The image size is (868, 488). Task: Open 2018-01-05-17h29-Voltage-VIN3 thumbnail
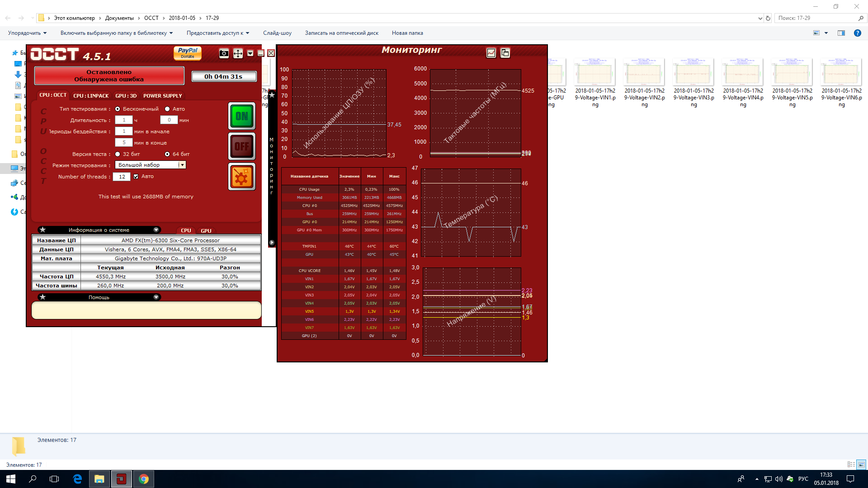693,72
